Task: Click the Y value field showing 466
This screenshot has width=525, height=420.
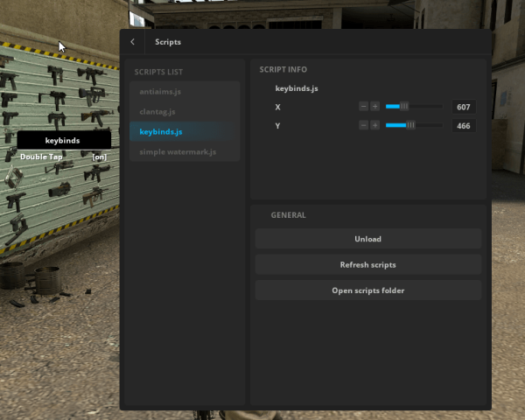Action: click(464, 126)
